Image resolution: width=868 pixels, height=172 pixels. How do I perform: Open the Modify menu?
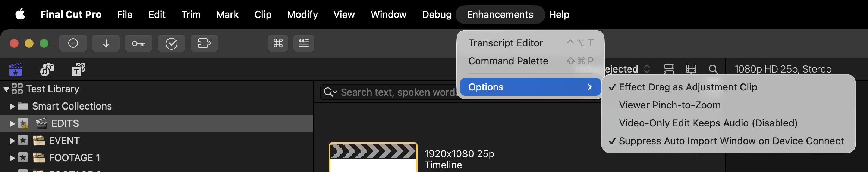point(302,15)
